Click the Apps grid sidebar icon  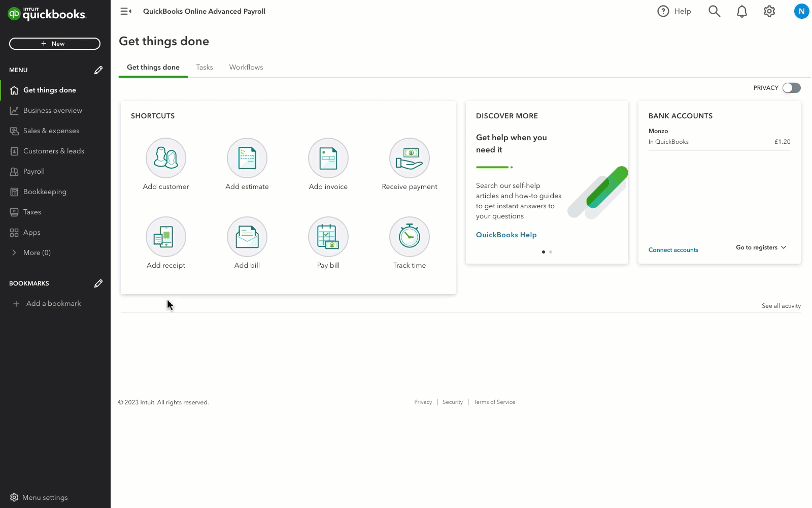point(14,232)
